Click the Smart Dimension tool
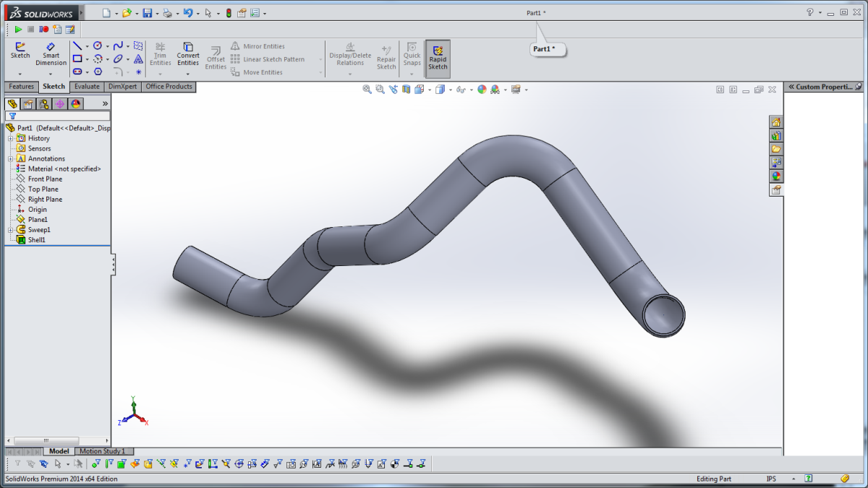 pyautogui.click(x=51, y=52)
